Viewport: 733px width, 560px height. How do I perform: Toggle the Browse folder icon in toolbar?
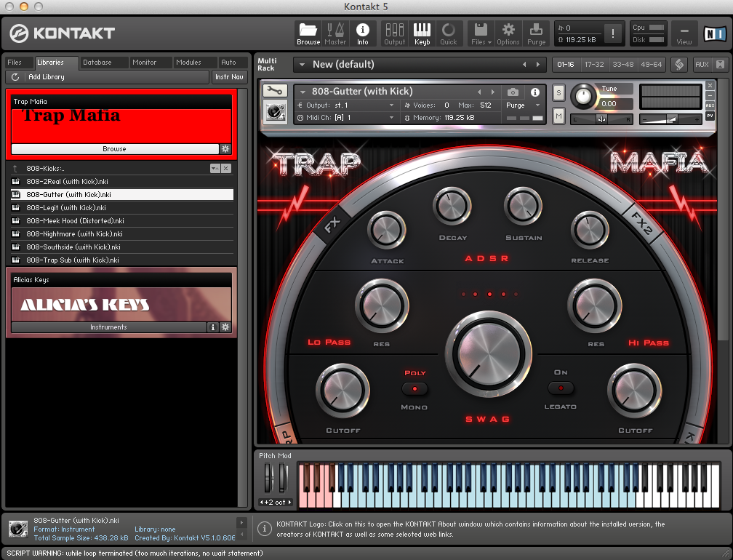(x=308, y=33)
